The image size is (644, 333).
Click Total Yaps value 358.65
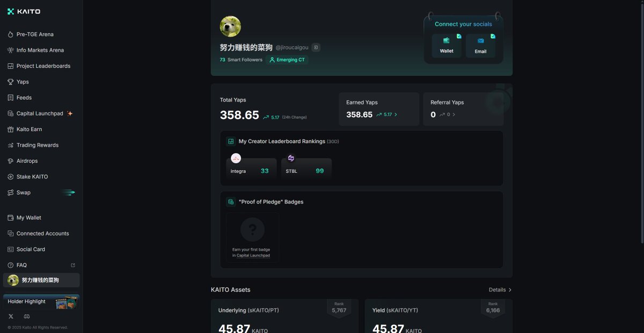[x=239, y=115]
